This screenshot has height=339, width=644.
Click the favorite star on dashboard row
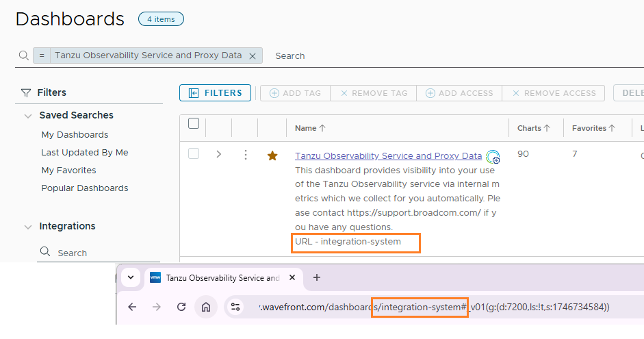tap(272, 155)
